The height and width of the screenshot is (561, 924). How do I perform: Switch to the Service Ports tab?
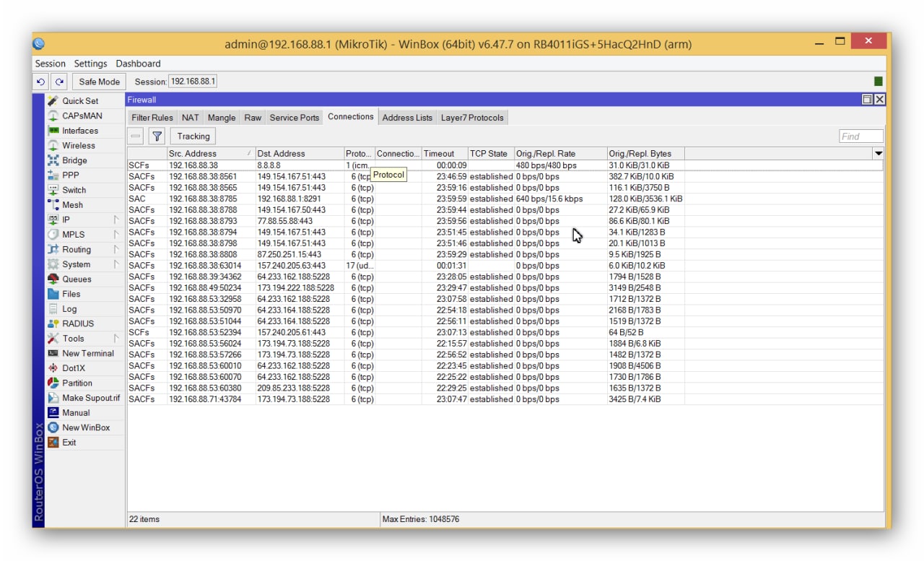click(x=294, y=118)
